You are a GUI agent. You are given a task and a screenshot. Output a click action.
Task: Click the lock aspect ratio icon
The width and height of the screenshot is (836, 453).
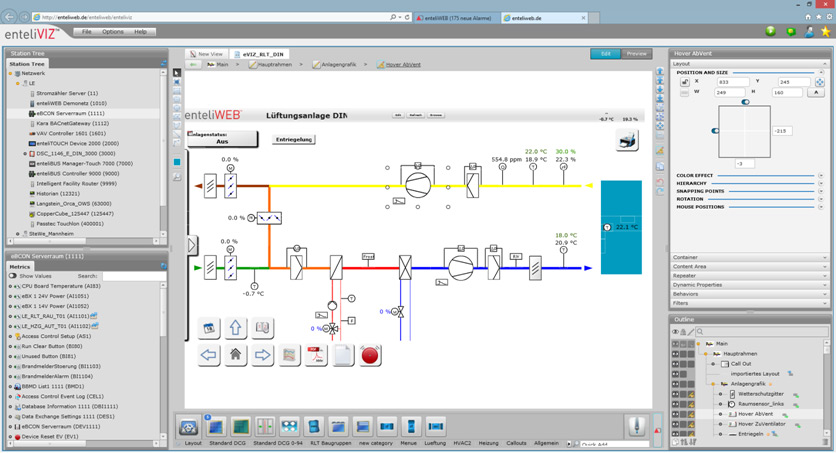click(685, 82)
